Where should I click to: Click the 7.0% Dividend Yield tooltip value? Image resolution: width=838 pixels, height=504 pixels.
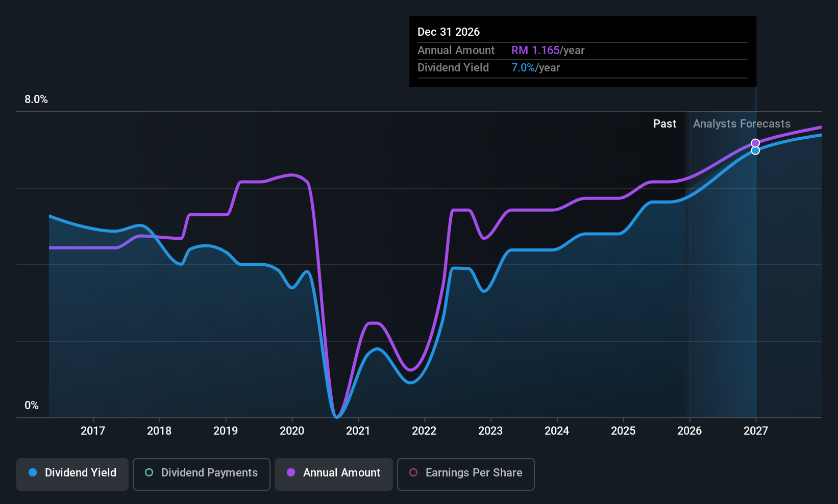tap(523, 68)
